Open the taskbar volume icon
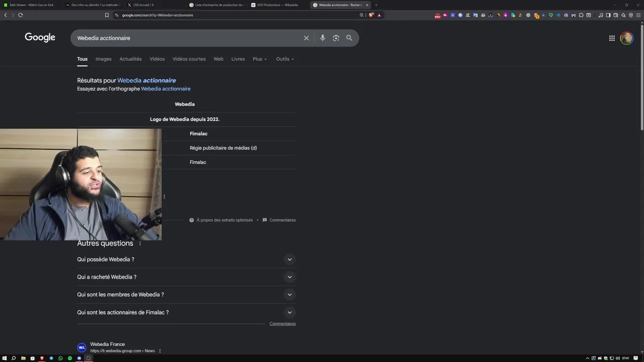This screenshot has width=644, height=362. coord(618,358)
